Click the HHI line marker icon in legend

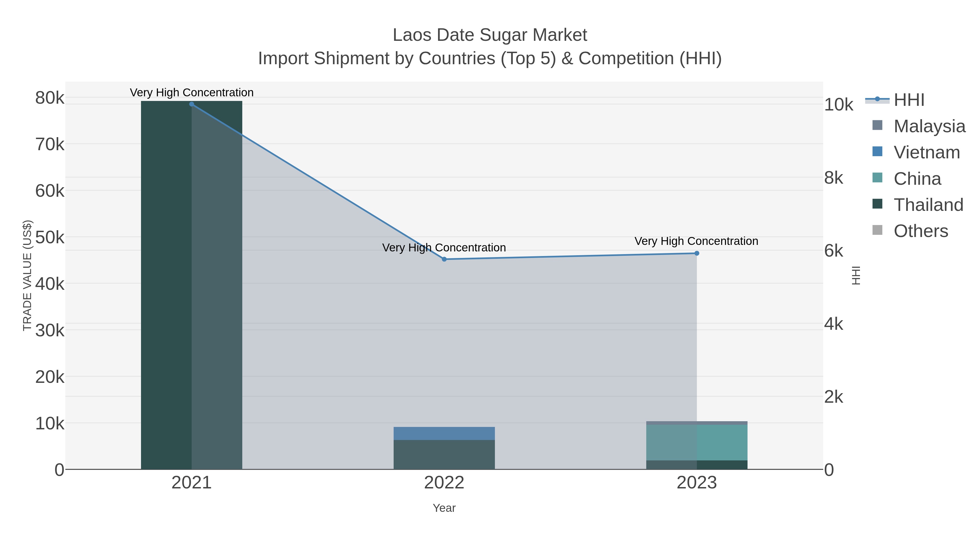[877, 99]
